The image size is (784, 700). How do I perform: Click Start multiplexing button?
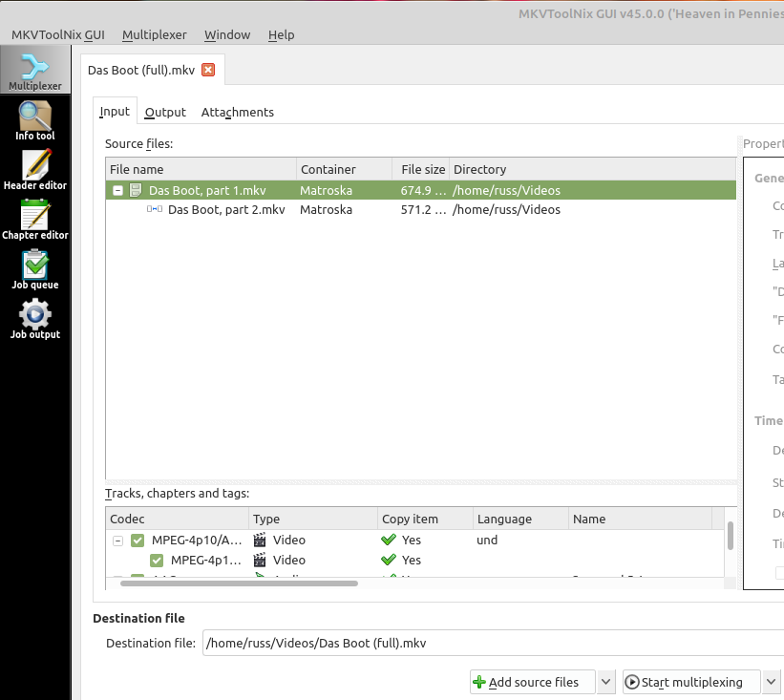pyautogui.click(x=691, y=682)
